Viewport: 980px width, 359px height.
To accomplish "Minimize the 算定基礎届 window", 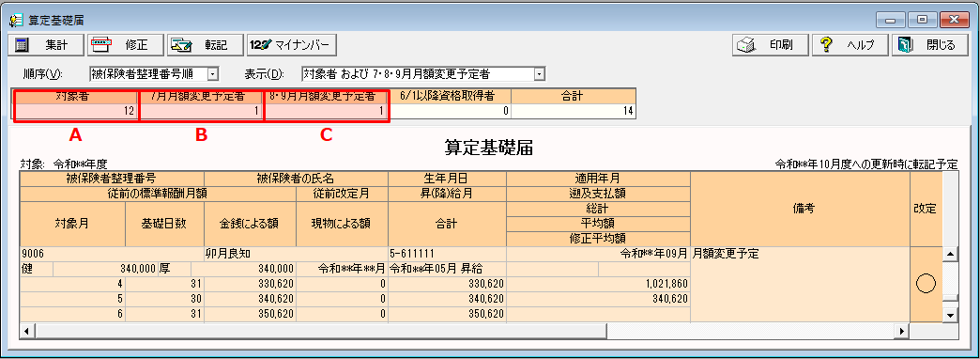I will (x=891, y=20).
